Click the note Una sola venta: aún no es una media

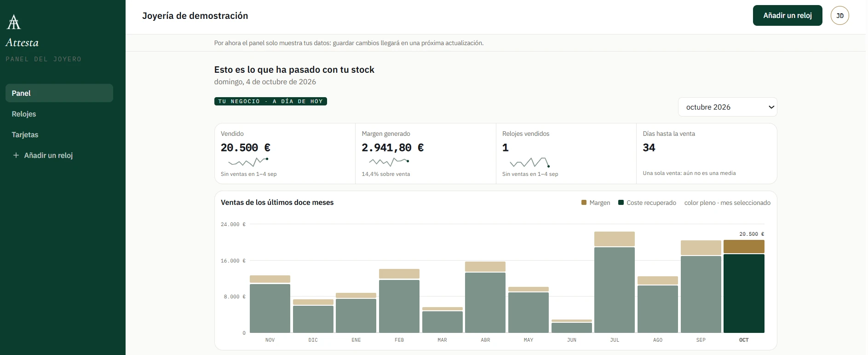coord(689,173)
